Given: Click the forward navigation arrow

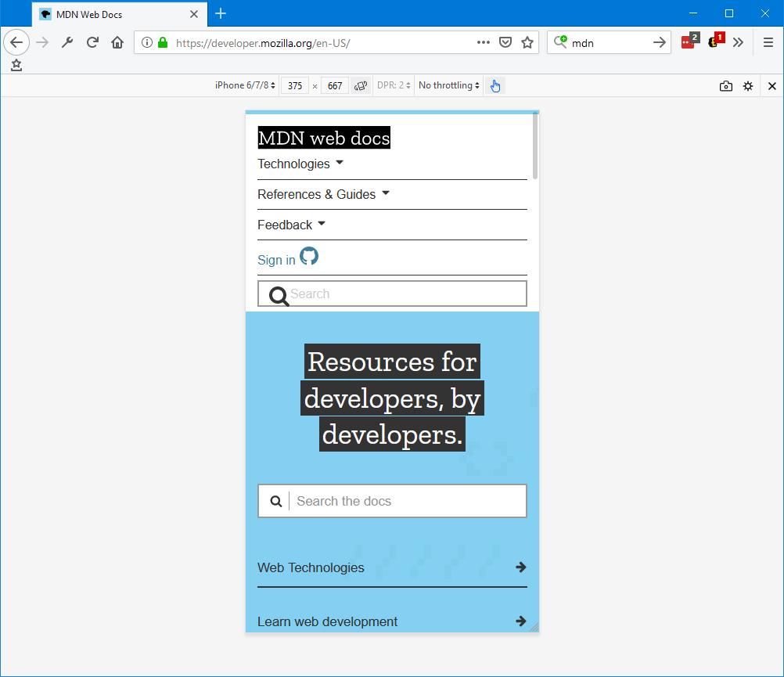Looking at the screenshot, I should tap(42, 42).
